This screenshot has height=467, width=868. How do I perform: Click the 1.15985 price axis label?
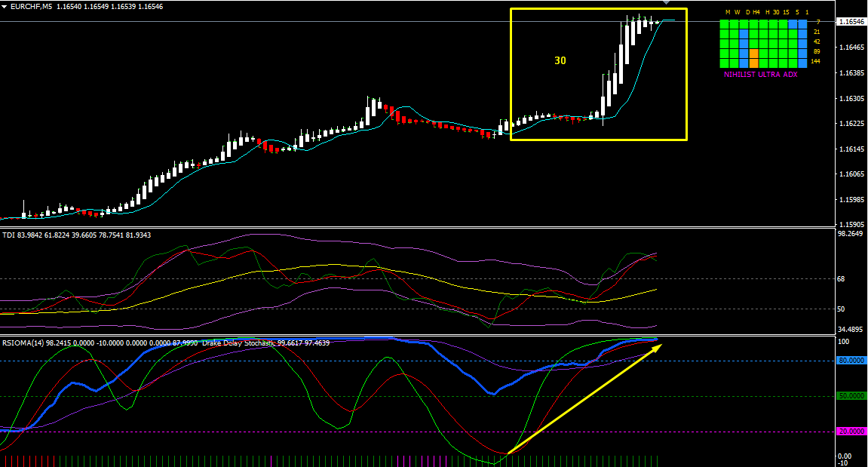click(851, 199)
